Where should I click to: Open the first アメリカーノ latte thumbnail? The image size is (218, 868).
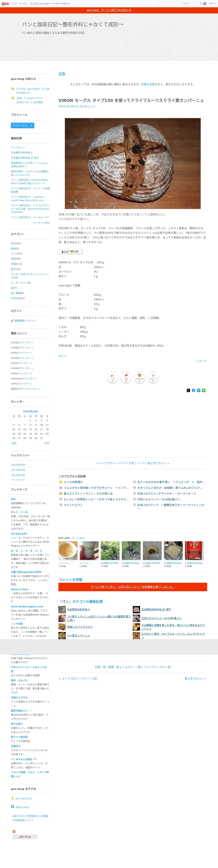(68, 551)
